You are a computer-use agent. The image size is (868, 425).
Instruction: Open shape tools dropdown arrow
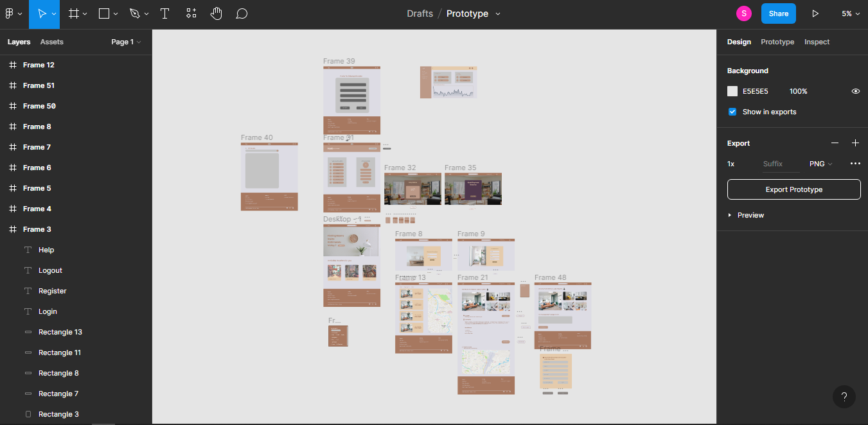tap(116, 13)
